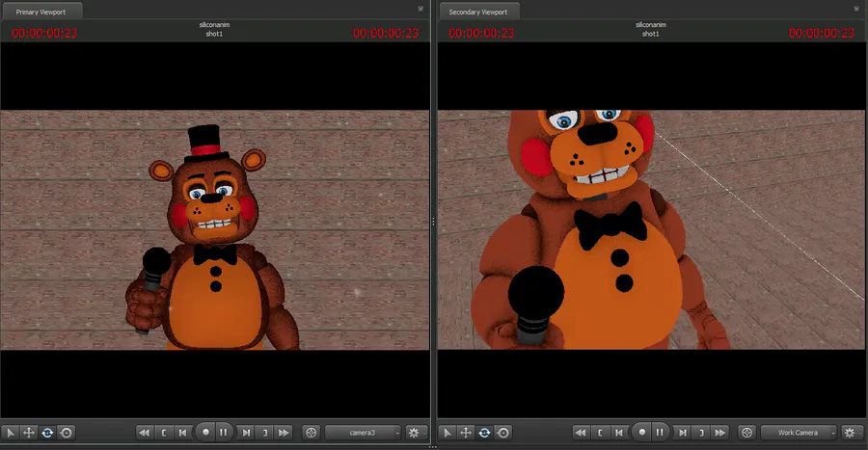This screenshot has width=868, height=450.
Task: Click left red timecode in Secondary Viewport
Action: point(481,33)
